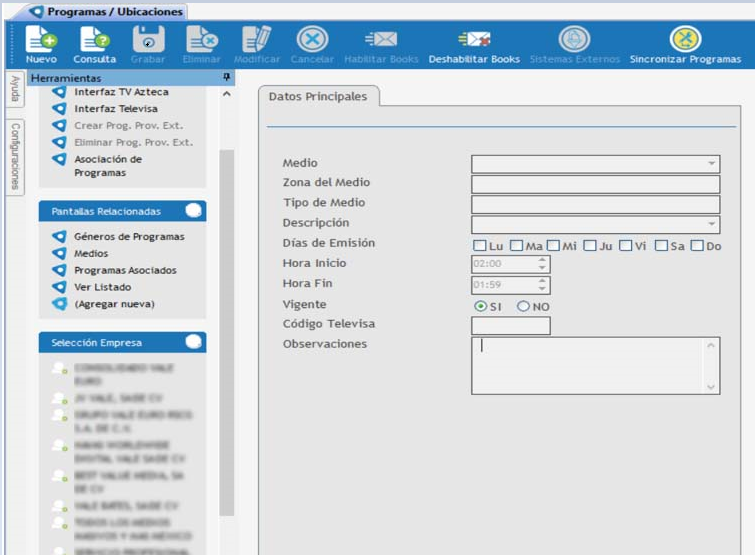Check the Do day checkbox
This screenshot has width=755, height=555.
(697, 246)
